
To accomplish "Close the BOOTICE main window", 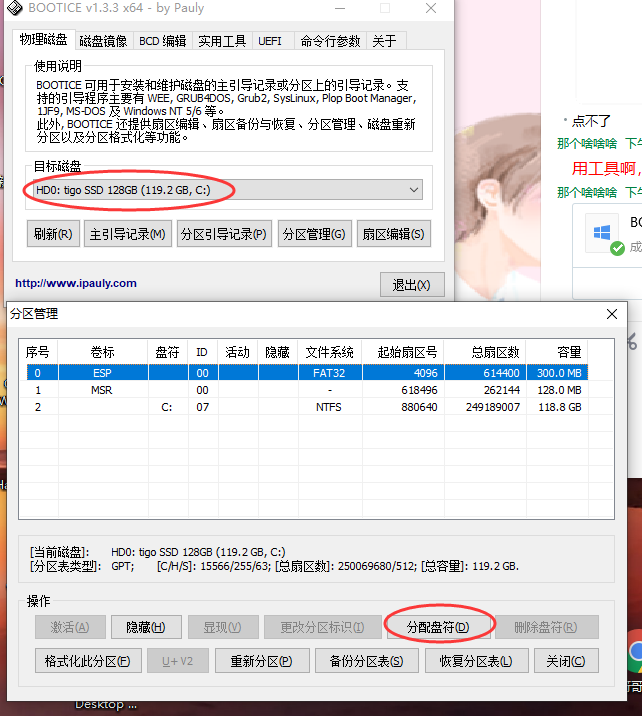I will [431, 8].
